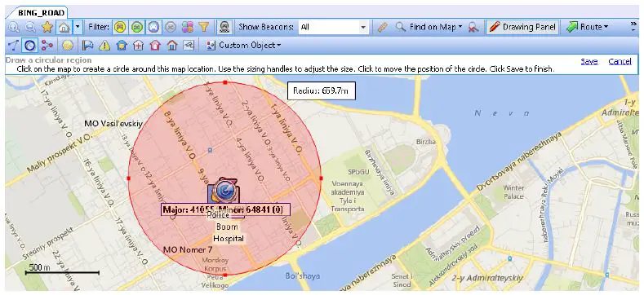Image resolution: width=644 pixels, height=295 pixels.
Task: Toggle the vehicle-on-track icon button
Action: 224,28
